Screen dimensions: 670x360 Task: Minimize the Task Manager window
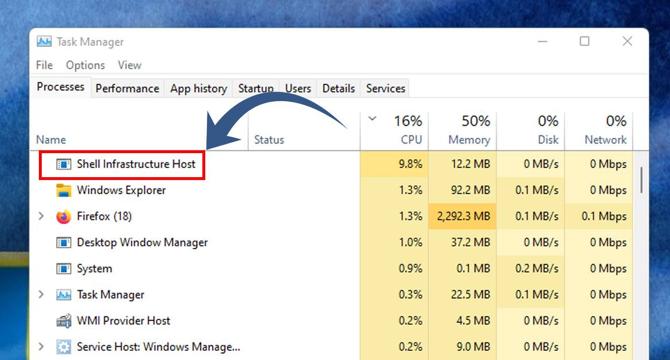[x=543, y=41]
